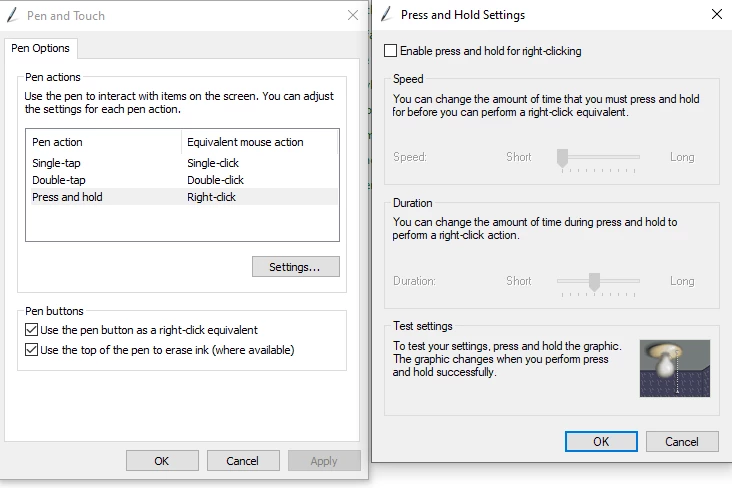The width and height of the screenshot is (732, 488).
Task: Click OK in Pen and Touch dialog
Action: point(162,461)
